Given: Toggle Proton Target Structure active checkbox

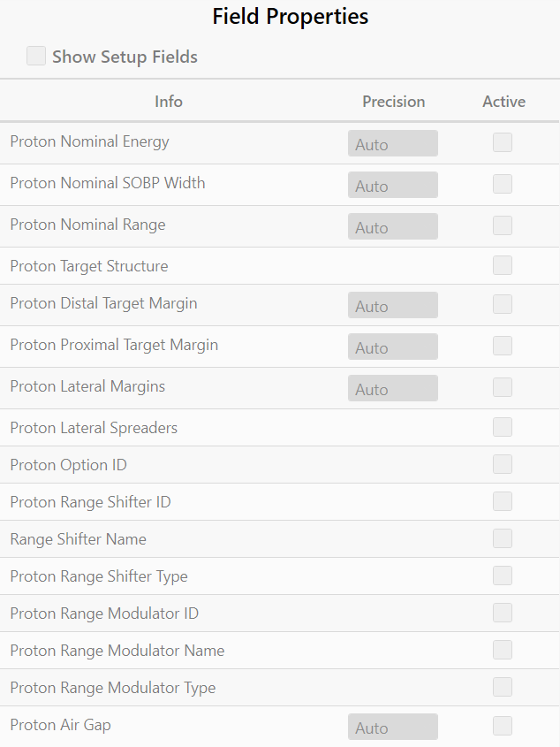Looking at the screenshot, I should point(503,265).
